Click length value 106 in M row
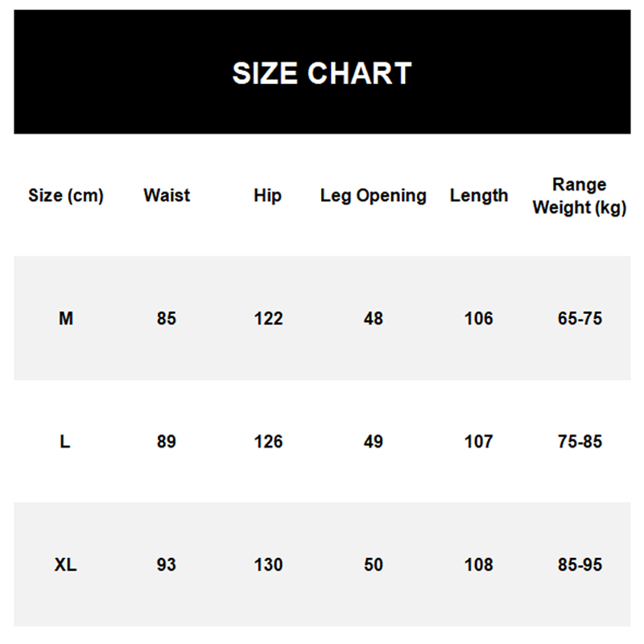This screenshot has height=644, width=644. pyautogui.click(x=479, y=319)
